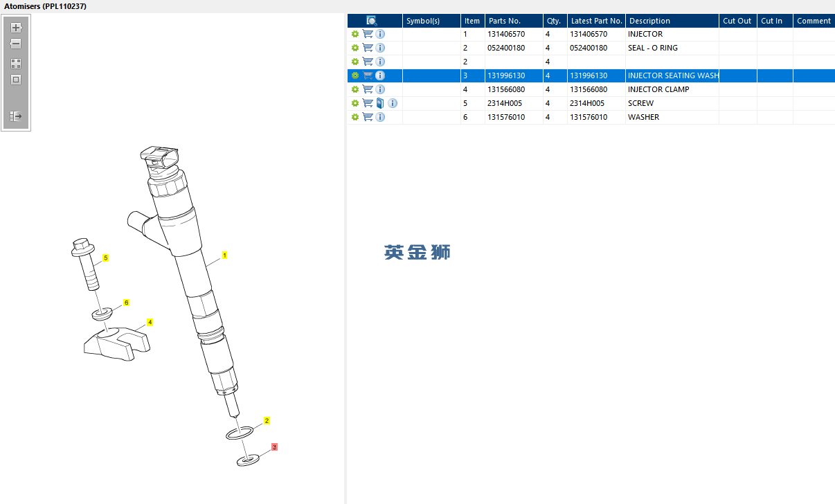Click gear icon on blank item 2 row

(355, 62)
